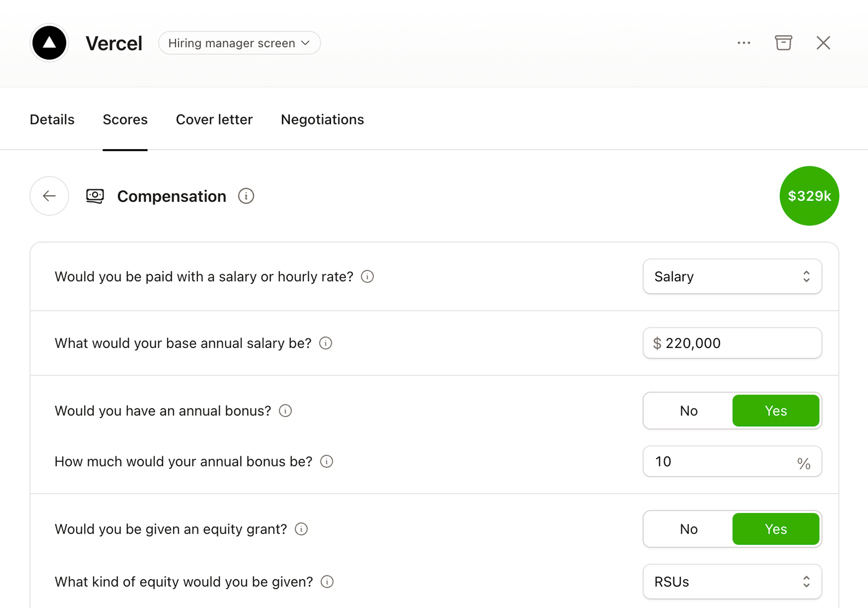
Task: Click the archive box icon
Action: click(x=783, y=43)
